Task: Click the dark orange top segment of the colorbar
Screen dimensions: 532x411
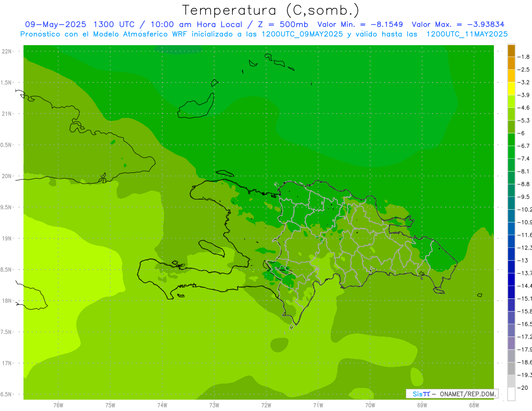Action: [x=511, y=51]
